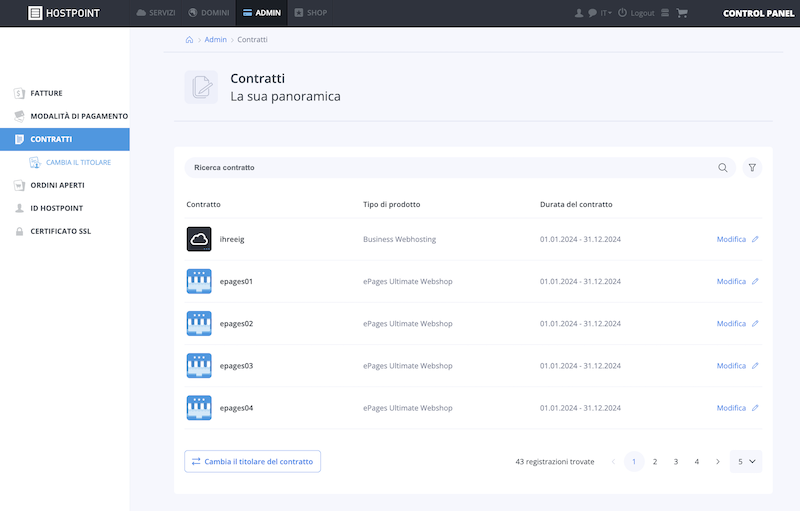Click the ID Hostpoint person icon
The height and width of the screenshot is (511, 800).
[19, 208]
